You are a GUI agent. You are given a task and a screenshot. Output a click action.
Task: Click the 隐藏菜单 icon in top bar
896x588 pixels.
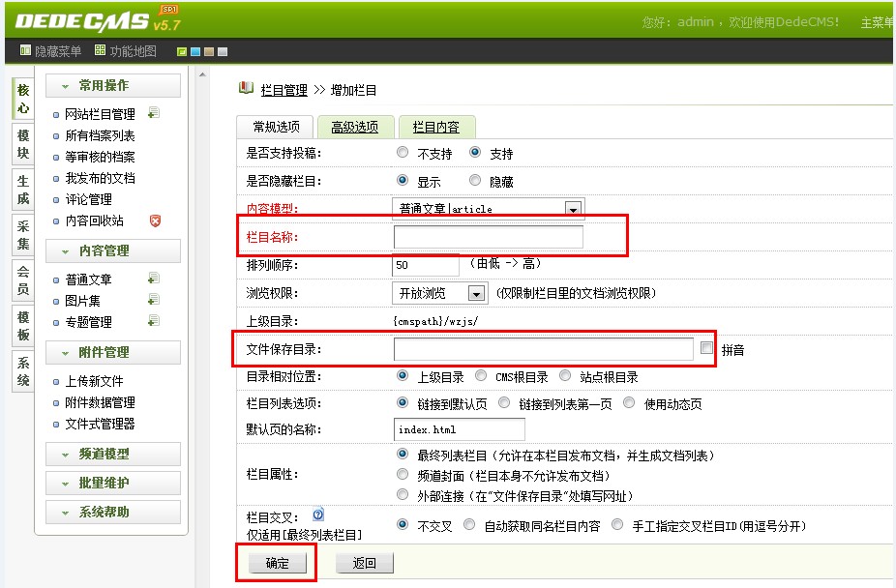(25, 51)
